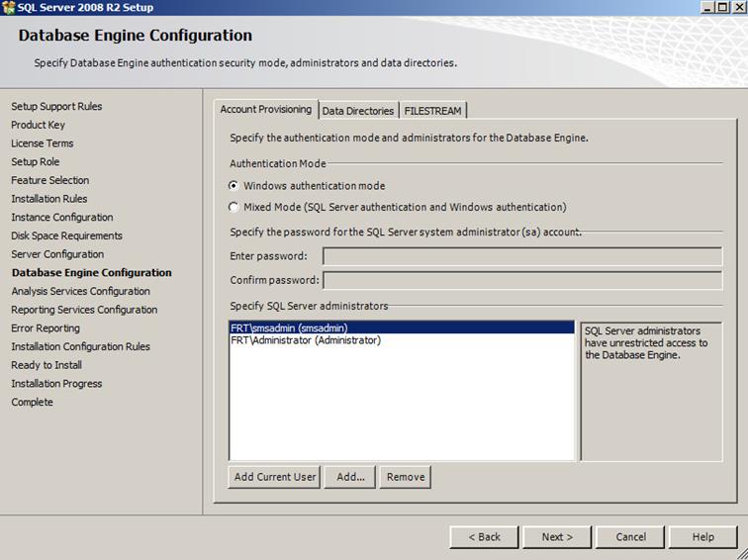This screenshot has height=560, width=748.
Task: Click Instance Configuration step in sidebar
Action: tap(62, 218)
